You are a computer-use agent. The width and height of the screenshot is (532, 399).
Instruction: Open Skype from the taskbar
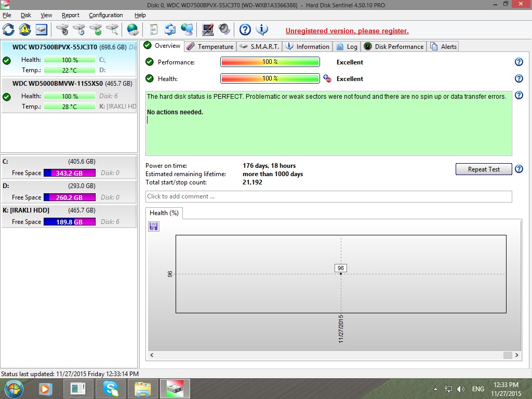pos(111,389)
